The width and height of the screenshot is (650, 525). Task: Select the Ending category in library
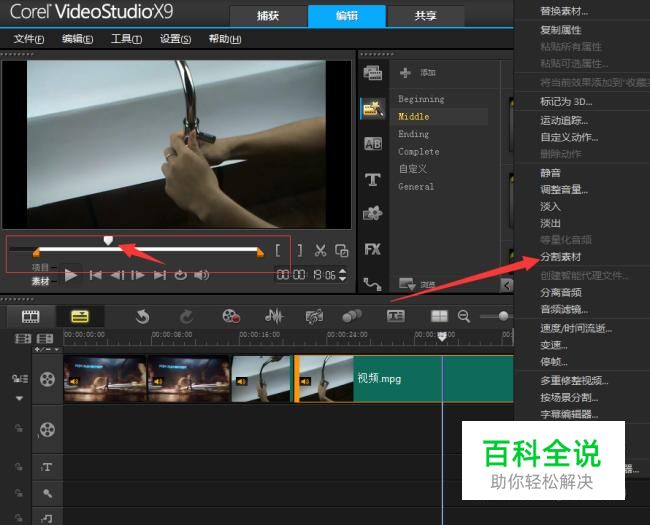pyautogui.click(x=413, y=134)
